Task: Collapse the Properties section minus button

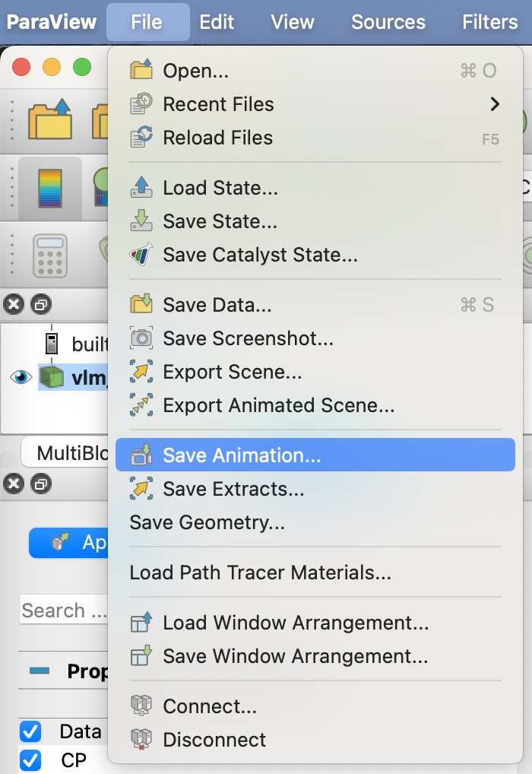Action: point(40,671)
